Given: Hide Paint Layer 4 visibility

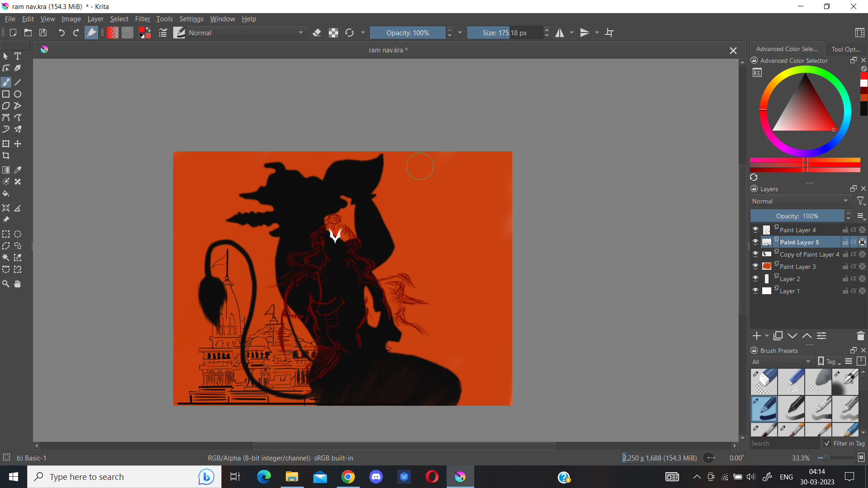Looking at the screenshot, I should pyautogui.click(x=755, y=230).
